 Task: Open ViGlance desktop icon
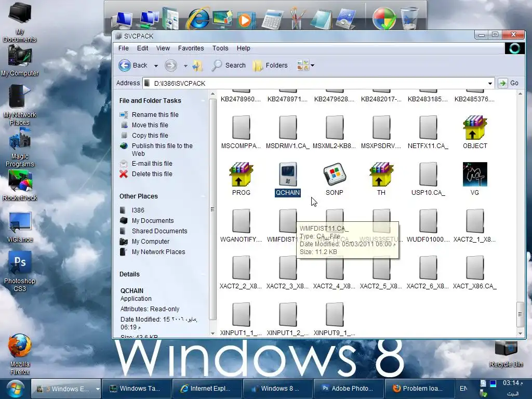20,227
